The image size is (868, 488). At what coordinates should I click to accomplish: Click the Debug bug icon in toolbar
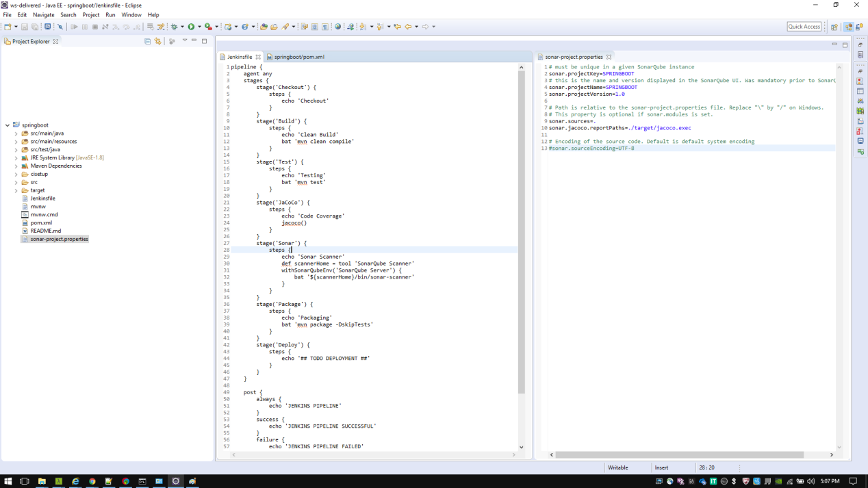coord(175,27)
